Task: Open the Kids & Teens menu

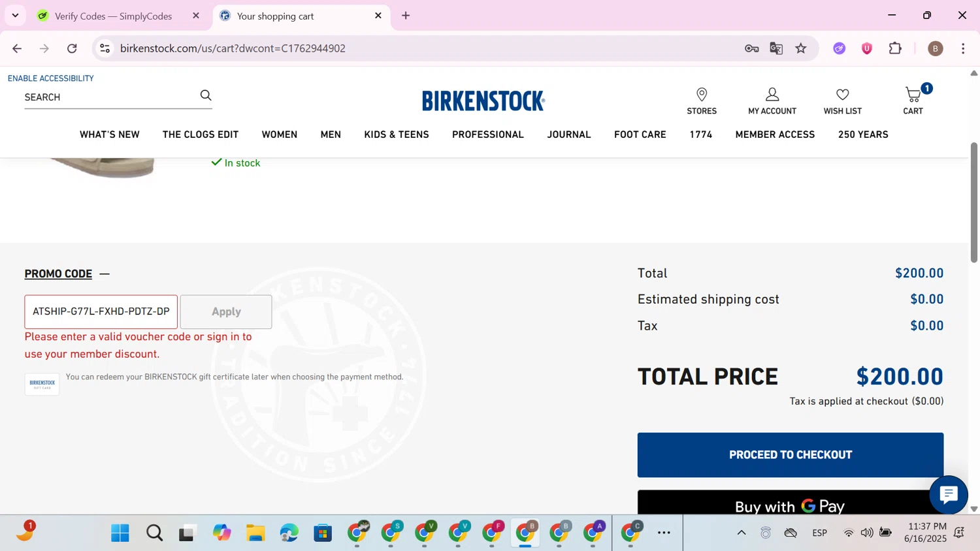Action: tap(397, 134)
